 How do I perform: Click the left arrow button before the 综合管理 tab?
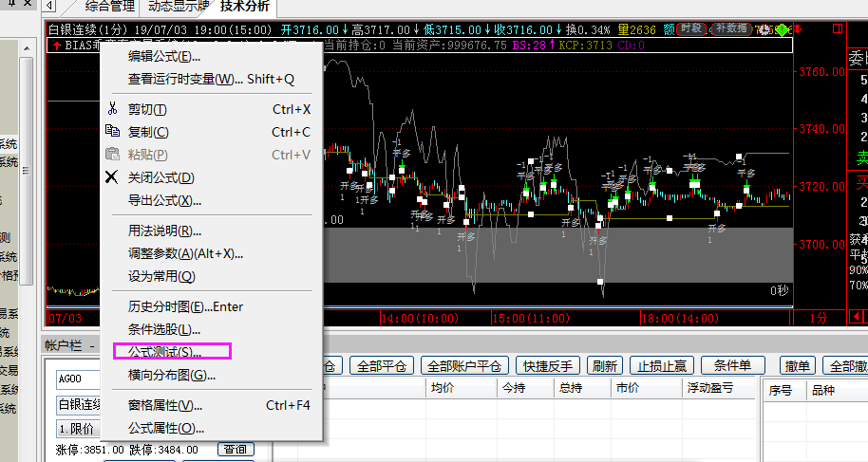point(49,6)
